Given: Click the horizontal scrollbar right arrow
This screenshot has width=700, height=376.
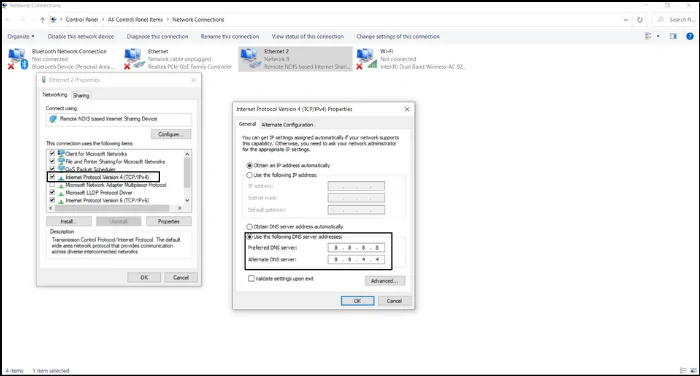Looking at the screenshot, I should click(179, 208).
